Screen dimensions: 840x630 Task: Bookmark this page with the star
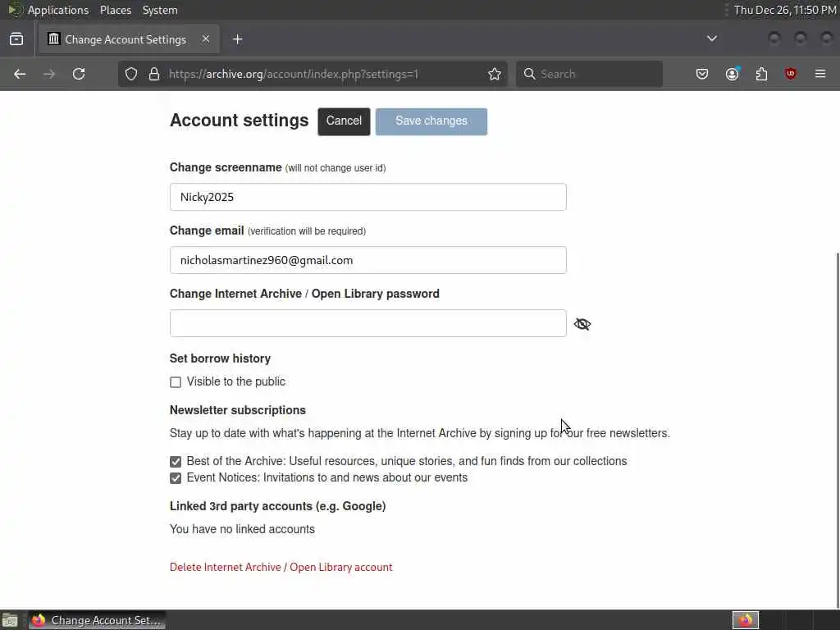(x=495, y=74)
